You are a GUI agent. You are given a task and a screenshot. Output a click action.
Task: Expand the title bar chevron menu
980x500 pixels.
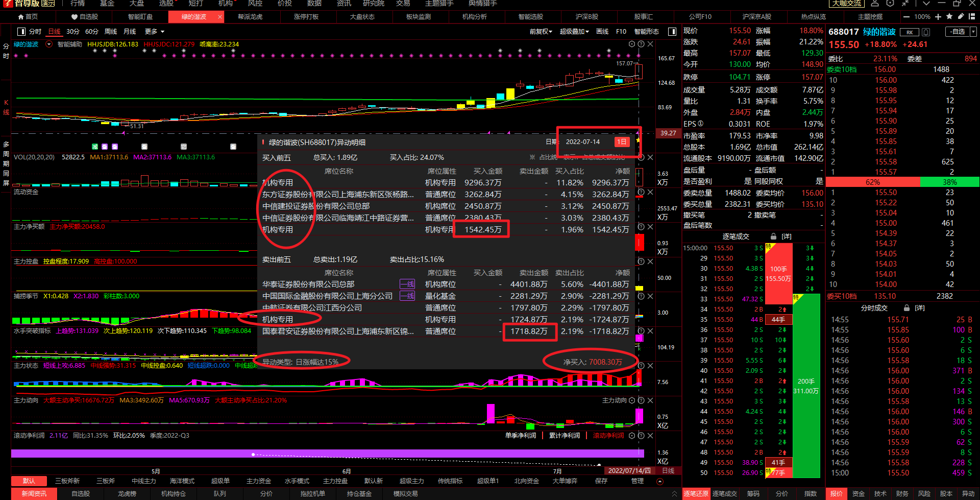pos(926,3)
